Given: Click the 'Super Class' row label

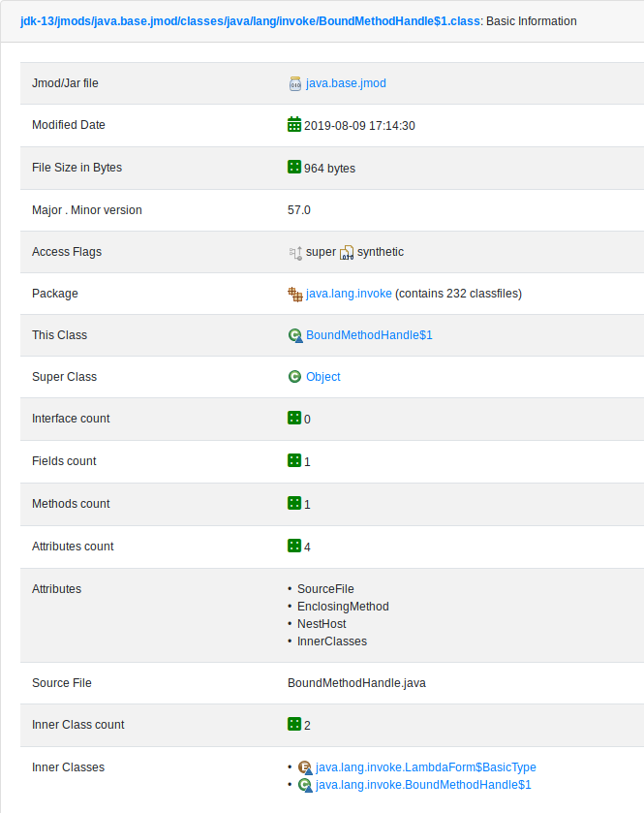Looking at the screenshot, I should tap(64, 377).
